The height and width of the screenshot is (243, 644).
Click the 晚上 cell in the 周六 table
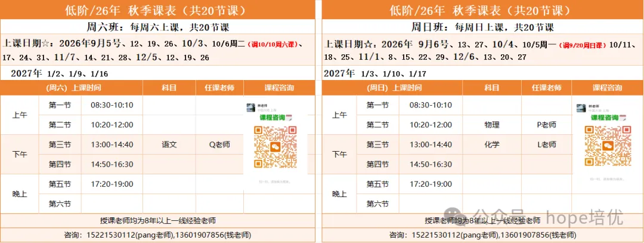(19, 194)
